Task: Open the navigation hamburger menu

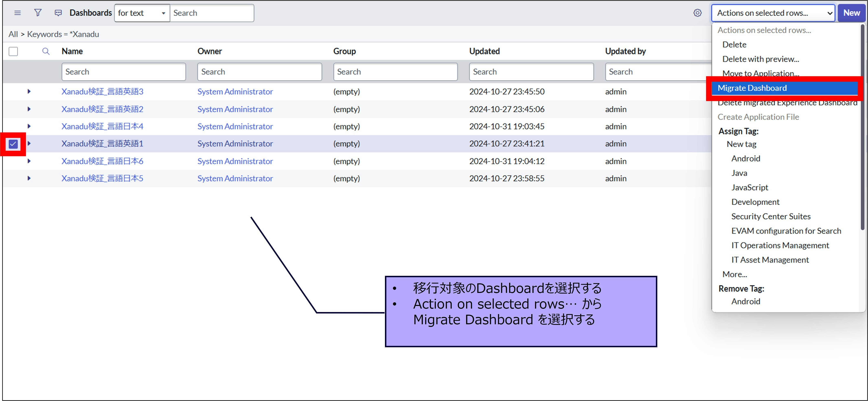Action: [x=17, y=13]
